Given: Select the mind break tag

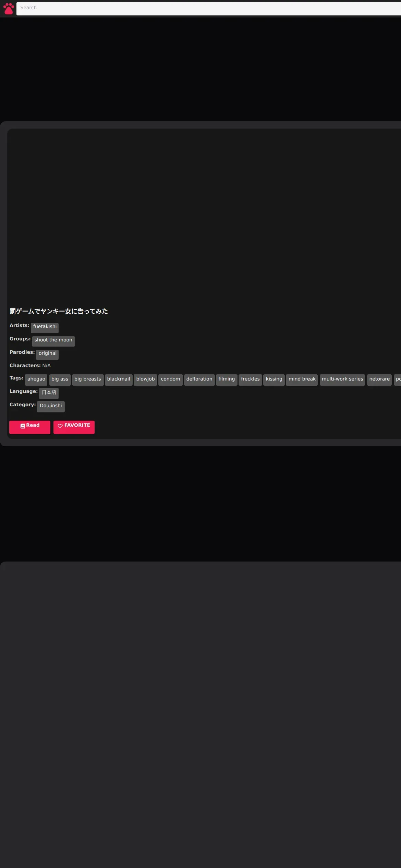Looking at the screenshot, I should [302, 380].
